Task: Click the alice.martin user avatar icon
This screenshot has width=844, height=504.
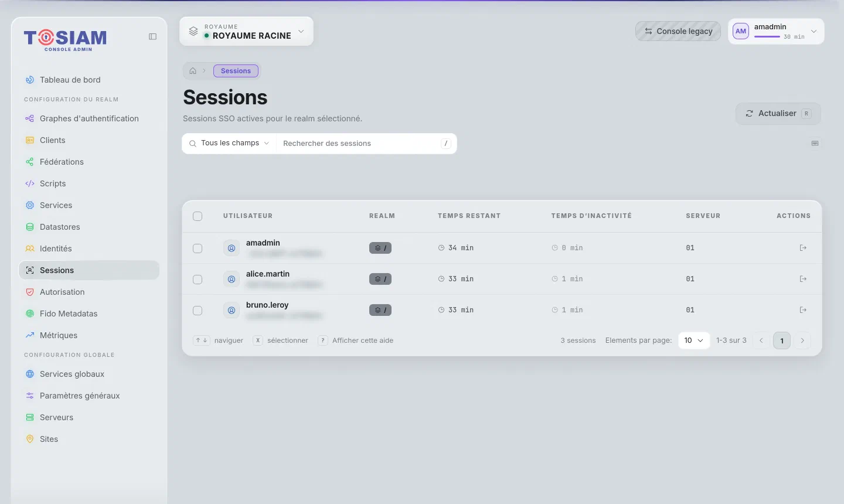Action: [x=232, y=280]
